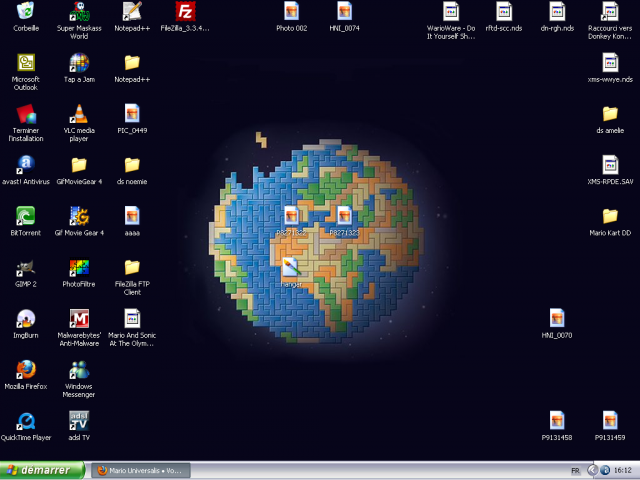The width and height of the screenshot is (640, 480).
Task: Select the hangar paint file
Action: click(291, 267)
